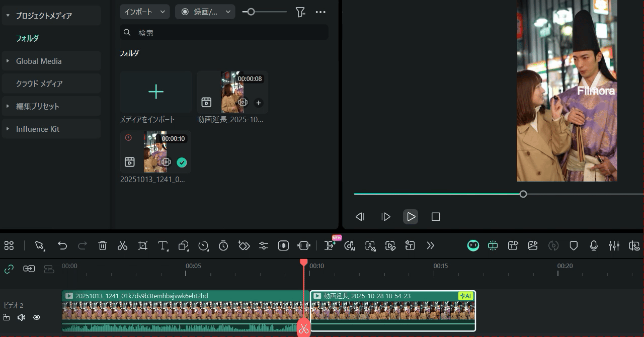
Task: Undo the last edit
Action: click(62, 245)
